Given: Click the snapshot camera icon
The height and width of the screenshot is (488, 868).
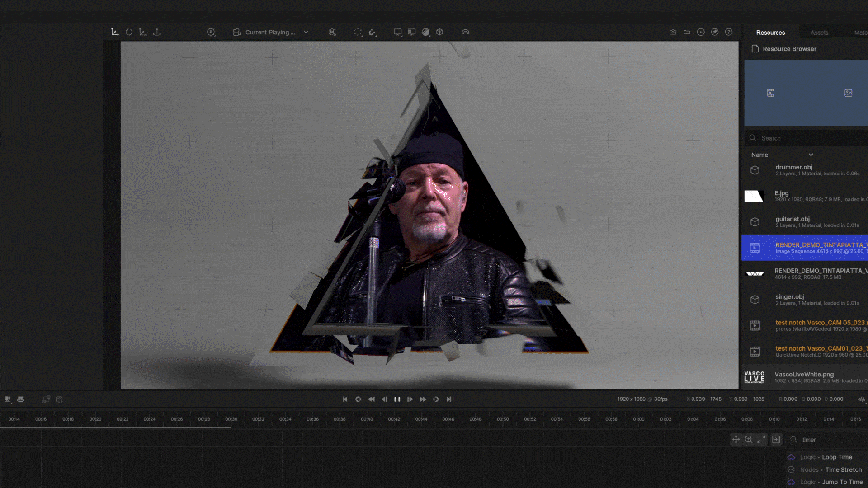Looking at the screenshot, I should coord(673,32).
